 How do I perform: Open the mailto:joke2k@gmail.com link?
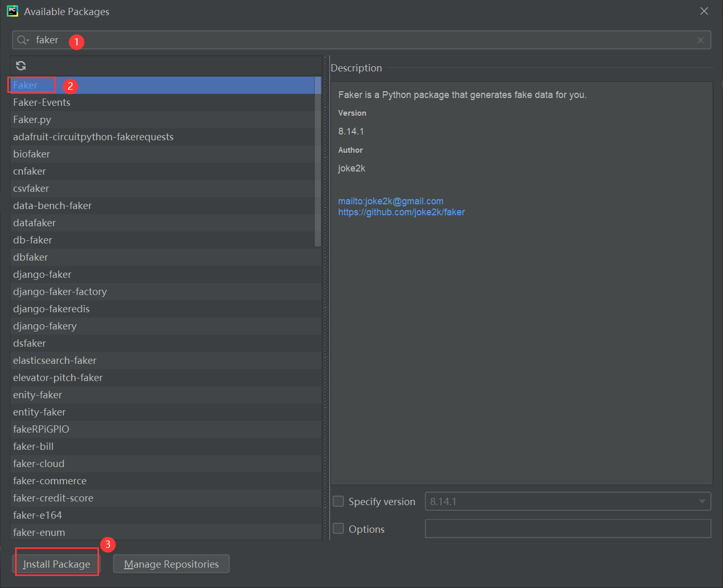(x=391, y=201)
